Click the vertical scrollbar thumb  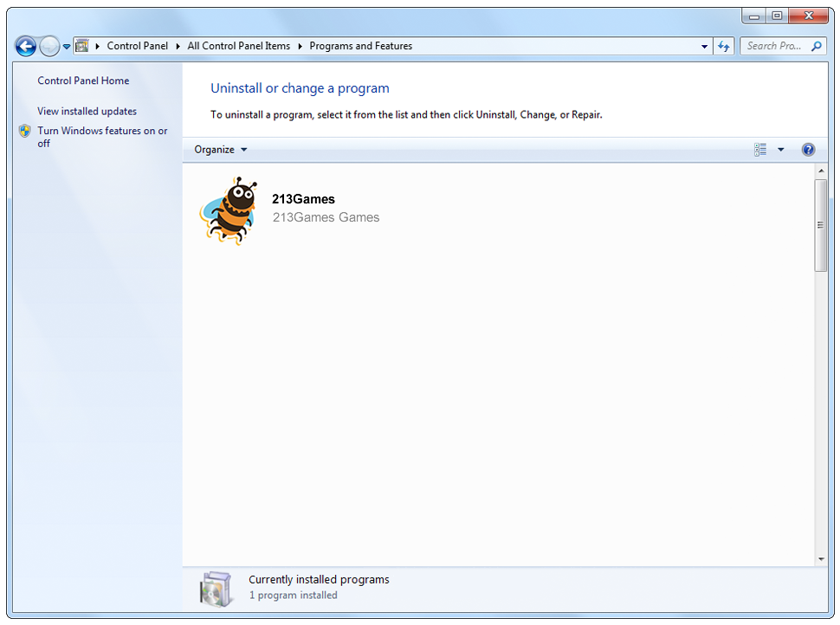click(821, 225)
